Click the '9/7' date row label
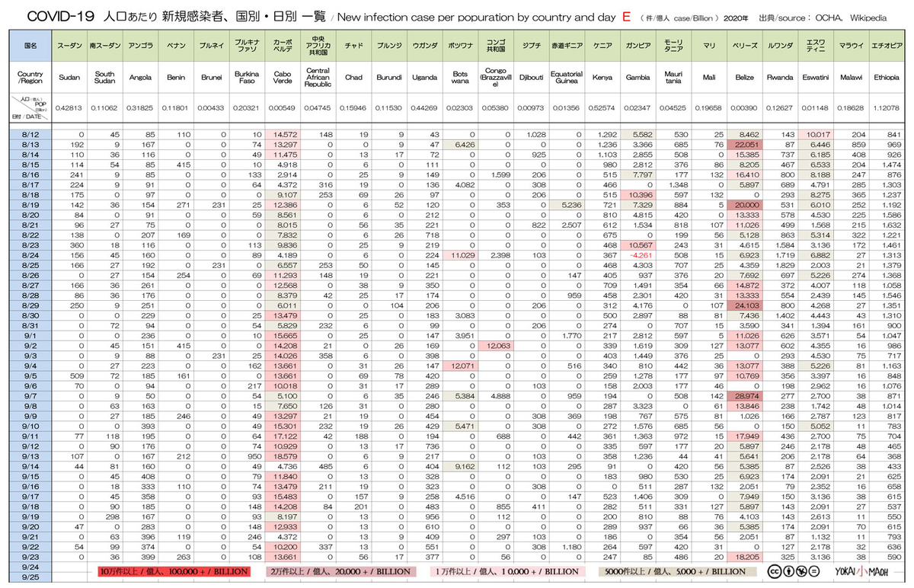The width and height of the screenshot is (914, 588). (30, 396)
